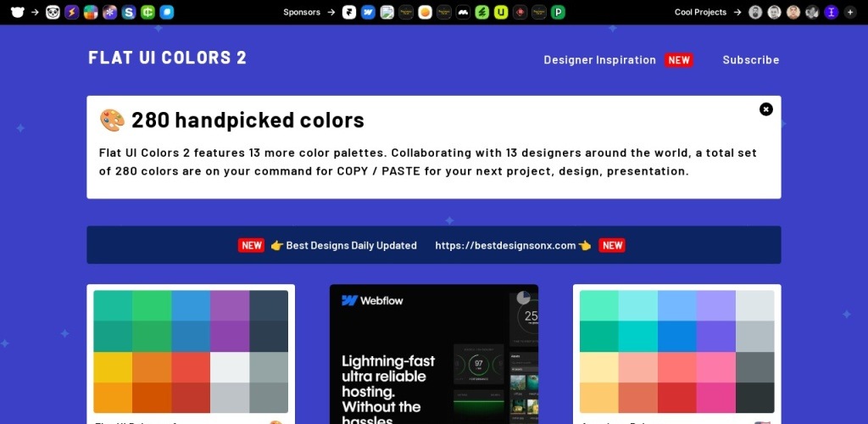The image size is (868, 424).
Task: Open the purple I-beam project icon
Action: tap(831, 12)
